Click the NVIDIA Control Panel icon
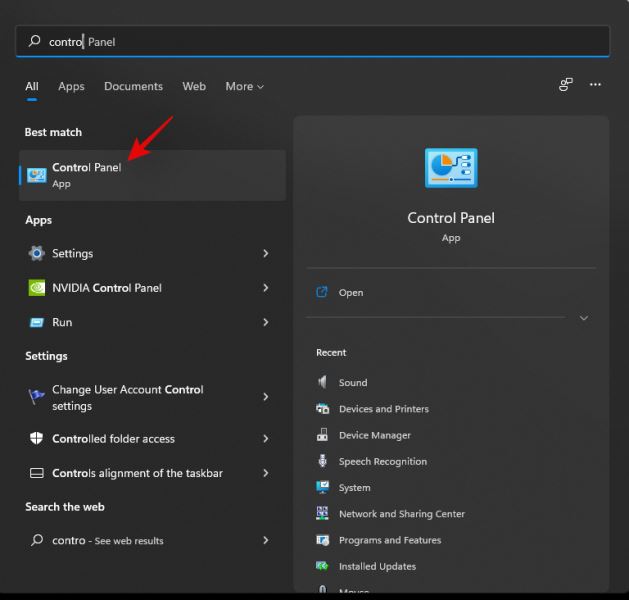This screenshot has width=629, height=600. [x=37, y=288]
